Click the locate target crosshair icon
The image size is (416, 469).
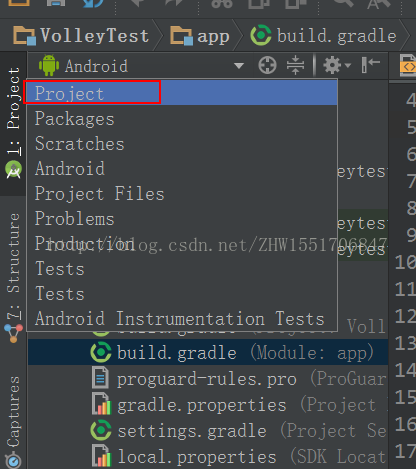click(267, 65)
